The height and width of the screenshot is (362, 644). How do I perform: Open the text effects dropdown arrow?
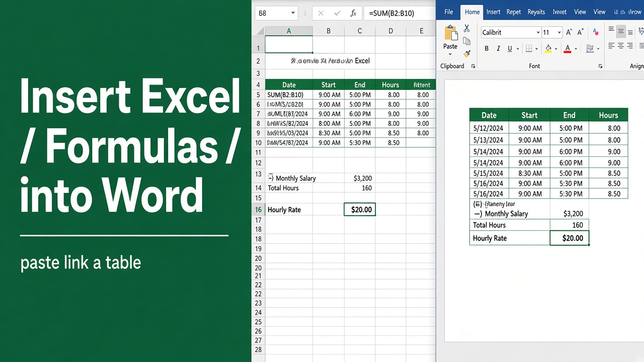(597, 49)
